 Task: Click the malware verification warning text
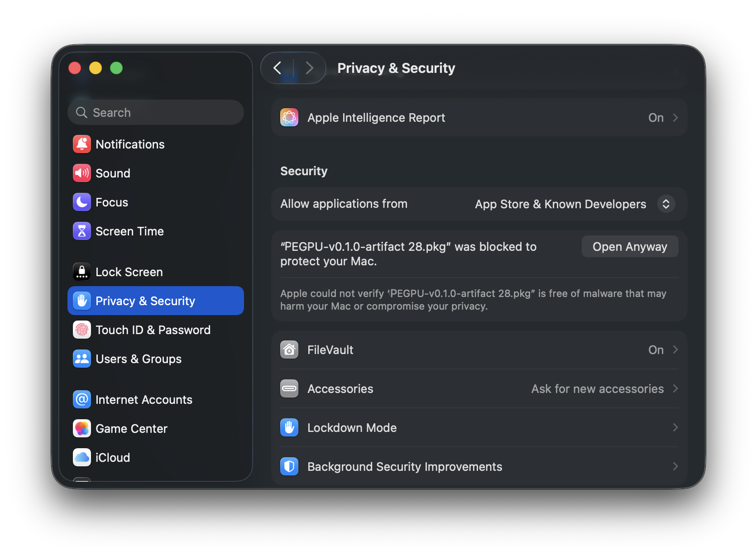473,300
